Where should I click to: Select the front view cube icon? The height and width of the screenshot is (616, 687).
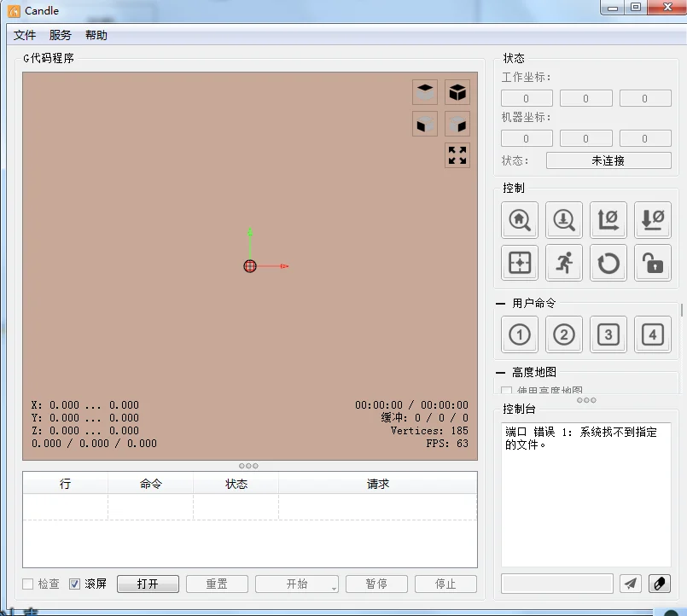click(424, 124)
